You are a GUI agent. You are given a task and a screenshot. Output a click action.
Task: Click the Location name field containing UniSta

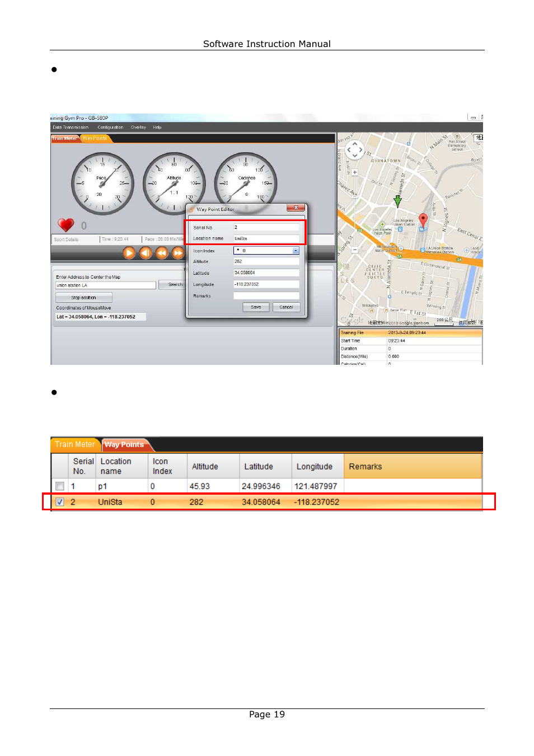266,238
